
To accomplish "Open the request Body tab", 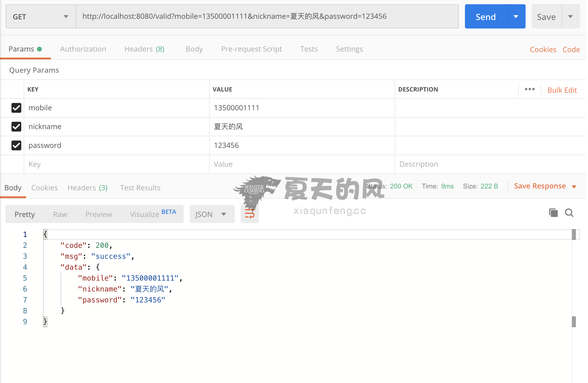I will pos(194,49).
